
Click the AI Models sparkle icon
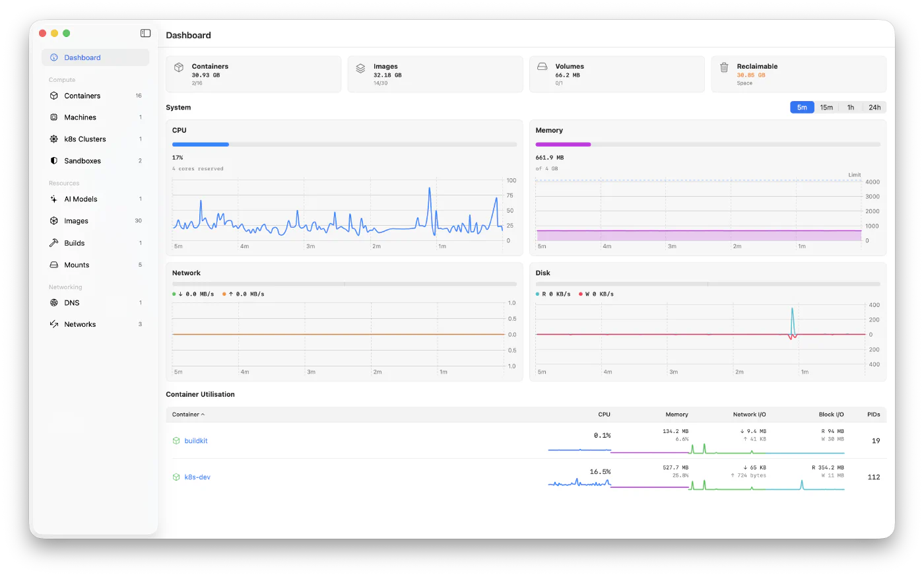54,199
